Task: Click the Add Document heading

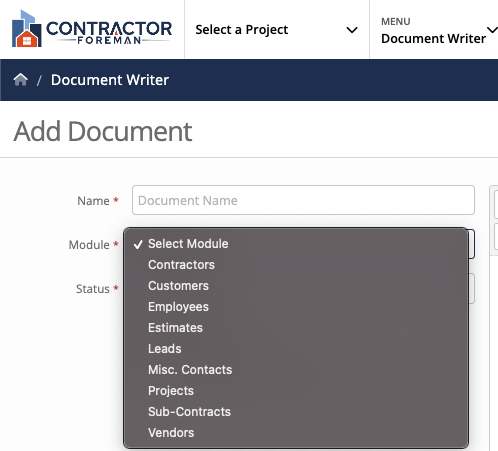Action: pos(103,131)
